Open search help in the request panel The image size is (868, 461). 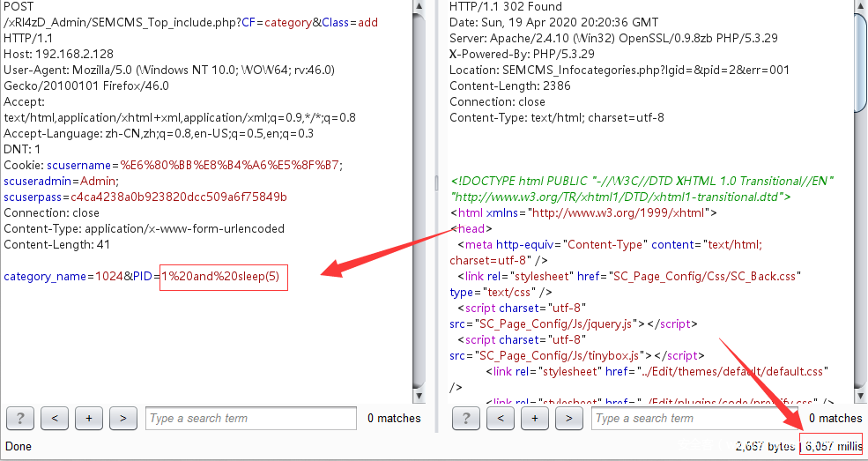pos(20,418)
